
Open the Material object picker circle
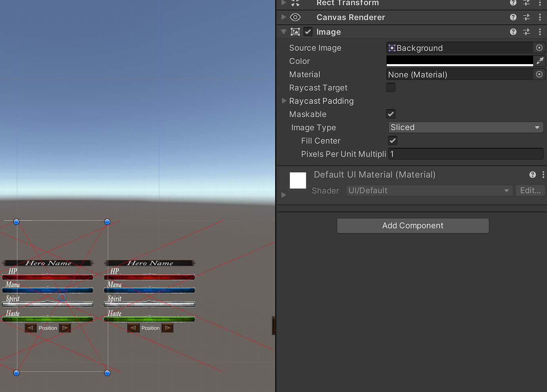pos(539,74)
